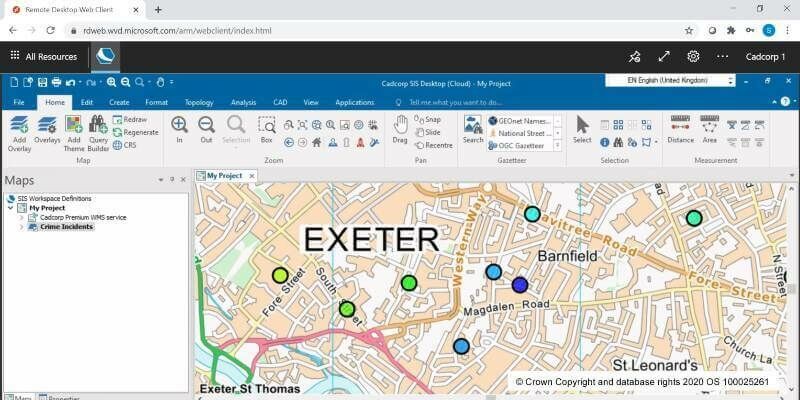Viewport: 800px width, 400px height.
Task: Open the CRS settings button
Action: coord(124,145)
